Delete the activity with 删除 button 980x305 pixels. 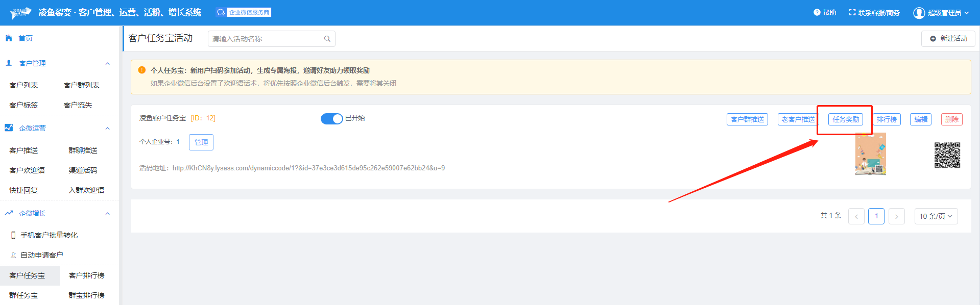click(951, 119)
